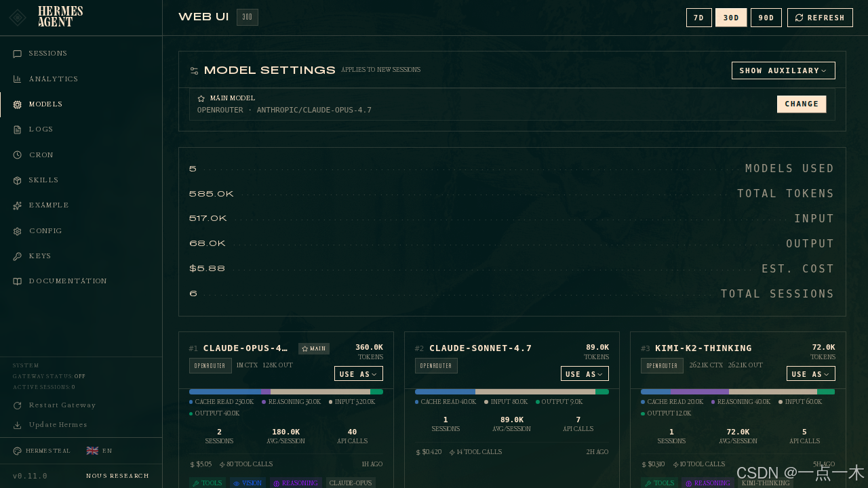Go to Sessions in sidebar
The width and height of the screenshot is (868, 488).
81,54
